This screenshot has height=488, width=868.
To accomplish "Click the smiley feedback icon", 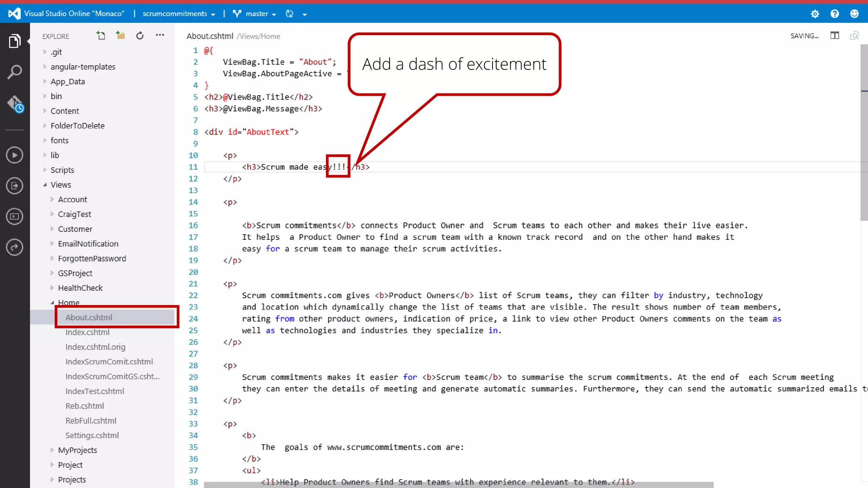I will [854, 14].
